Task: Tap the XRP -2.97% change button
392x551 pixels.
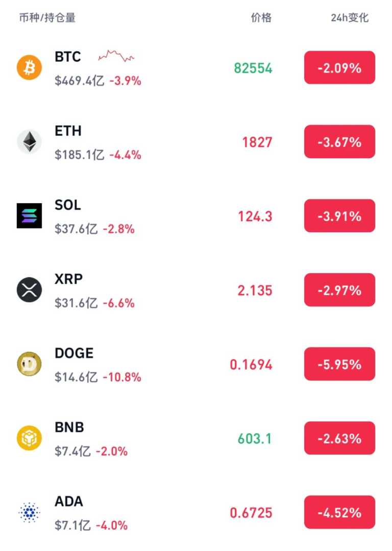Action: click(x=339, y=290)
